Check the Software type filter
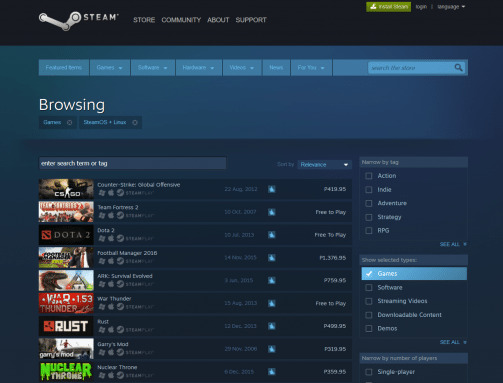The image size is (503, 383). (369, 287)
